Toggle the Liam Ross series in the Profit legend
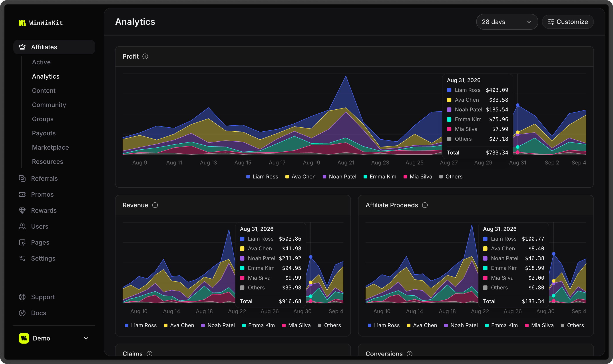613x364 pixels. pos(262,177)
